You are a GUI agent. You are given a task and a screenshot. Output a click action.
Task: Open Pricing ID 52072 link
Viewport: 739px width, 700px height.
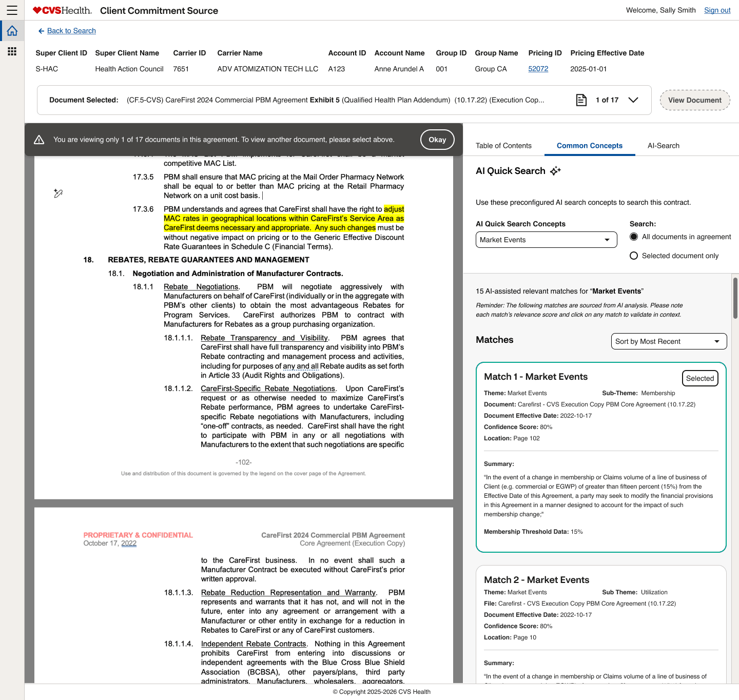[538, 69]
